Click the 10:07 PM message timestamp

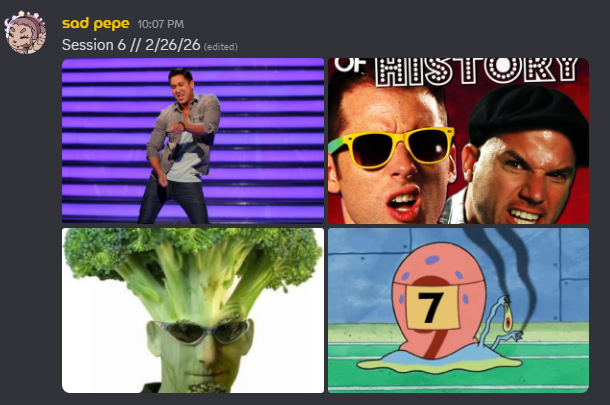coord(160,24)
